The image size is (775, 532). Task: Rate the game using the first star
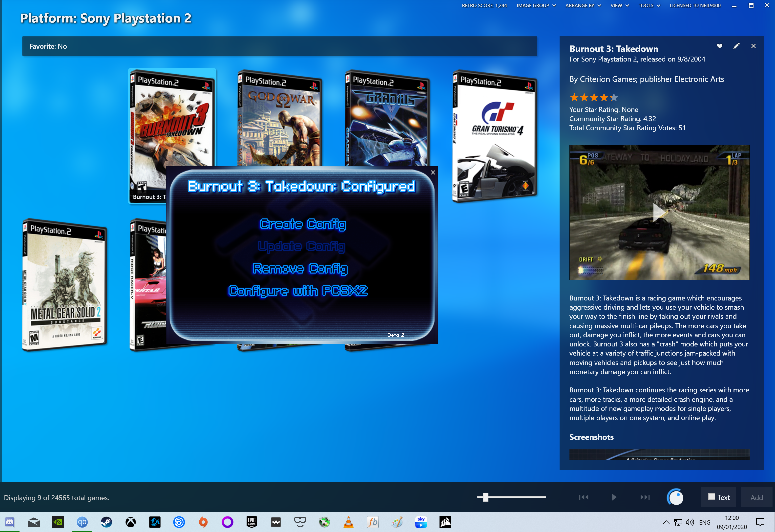tap(574, 98)
